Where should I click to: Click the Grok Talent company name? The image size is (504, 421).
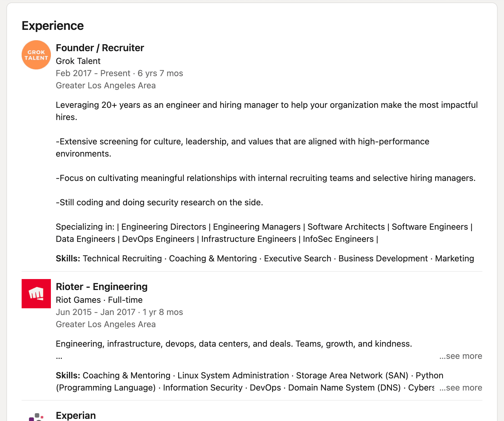pos(78,61)
